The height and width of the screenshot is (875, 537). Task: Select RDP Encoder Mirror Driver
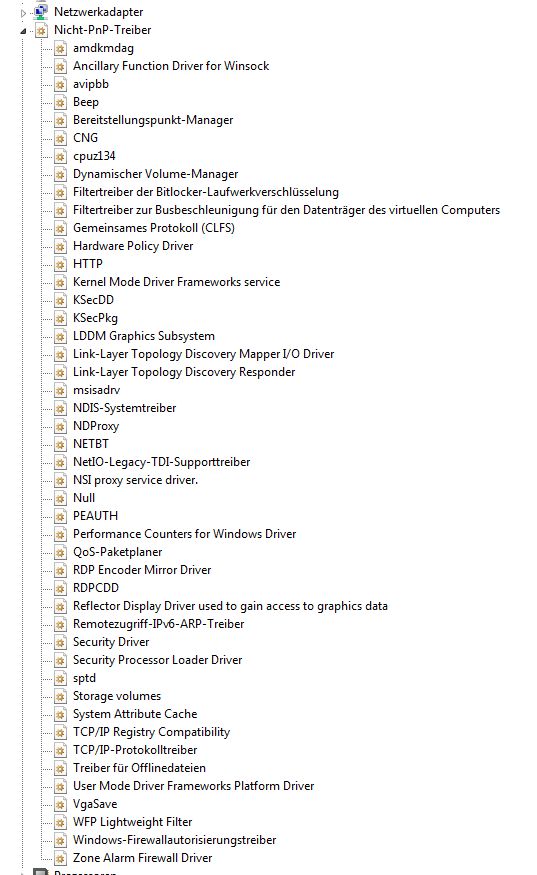pyautogui.click(x=142, y=570)
